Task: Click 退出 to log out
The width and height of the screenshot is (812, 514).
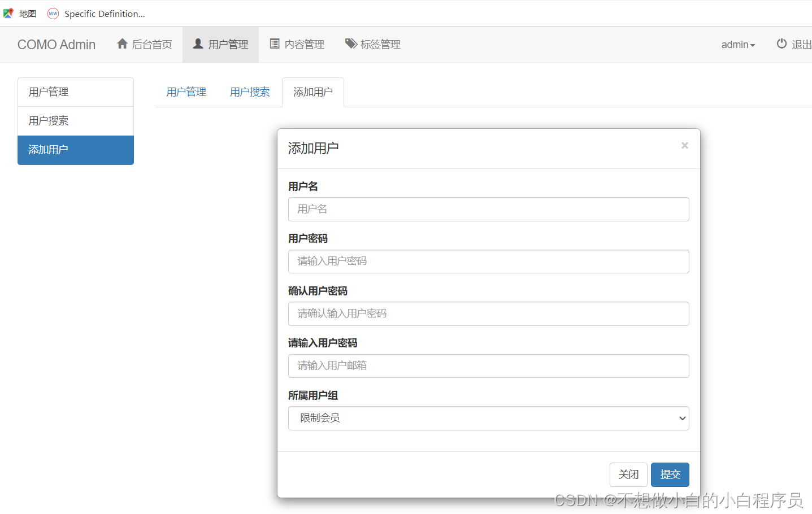Action: 794,45
